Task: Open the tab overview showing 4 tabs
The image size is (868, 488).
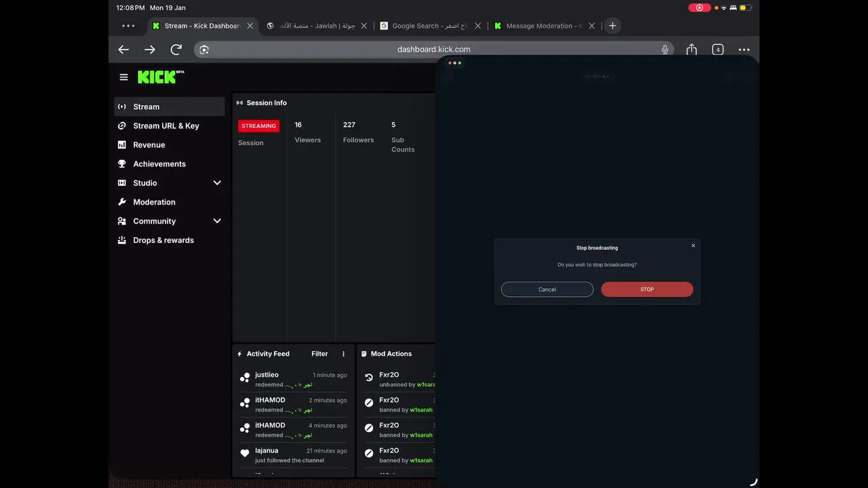Action: [x=717, y=49]
